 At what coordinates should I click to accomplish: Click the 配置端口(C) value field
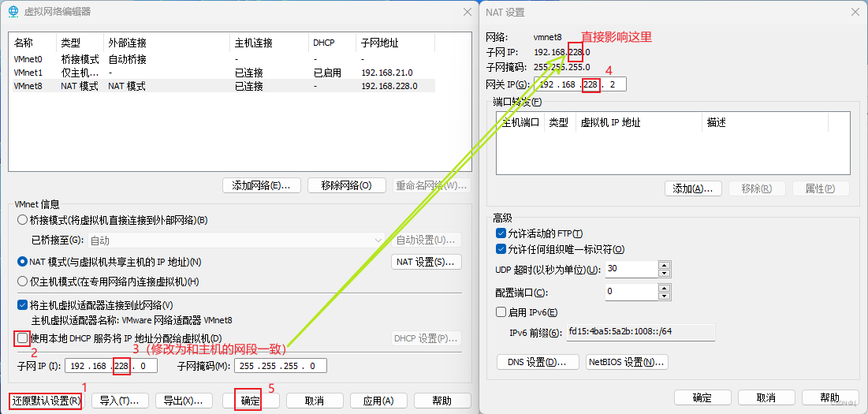click(x=631, y=292)
